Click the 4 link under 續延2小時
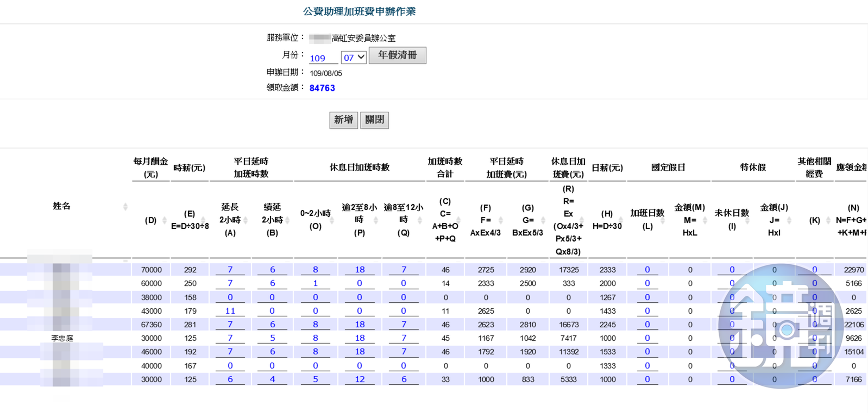This screenshot has height=413, width=868. point(272,379)
